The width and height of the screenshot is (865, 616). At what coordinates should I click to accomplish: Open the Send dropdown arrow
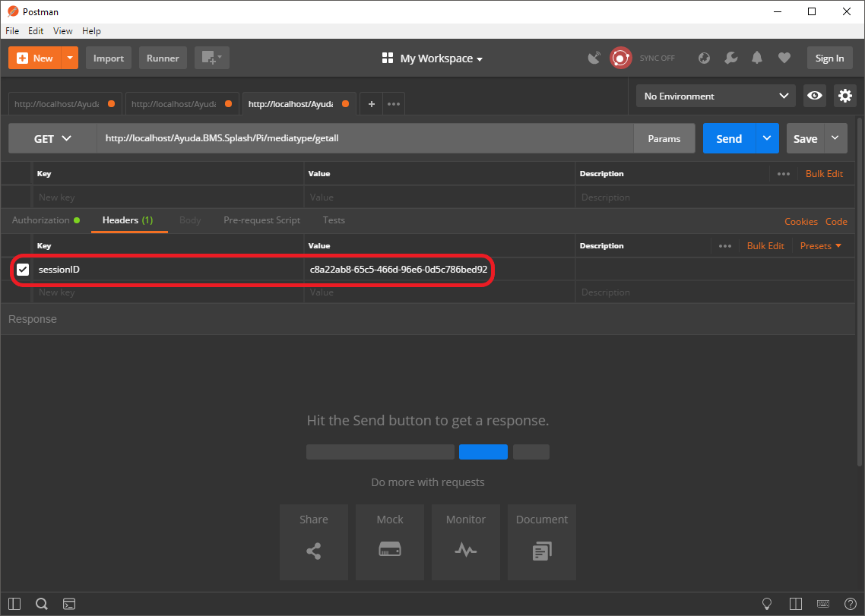click(767, 138)
